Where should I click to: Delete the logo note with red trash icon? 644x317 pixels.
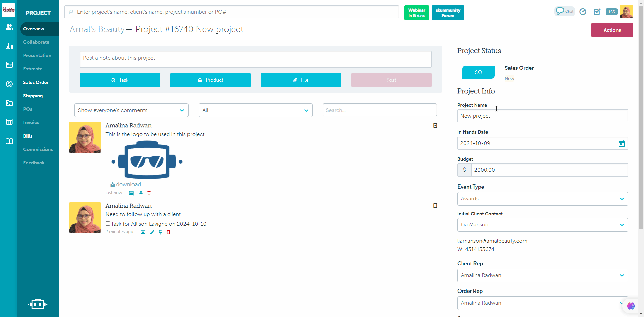click(149, 193)
